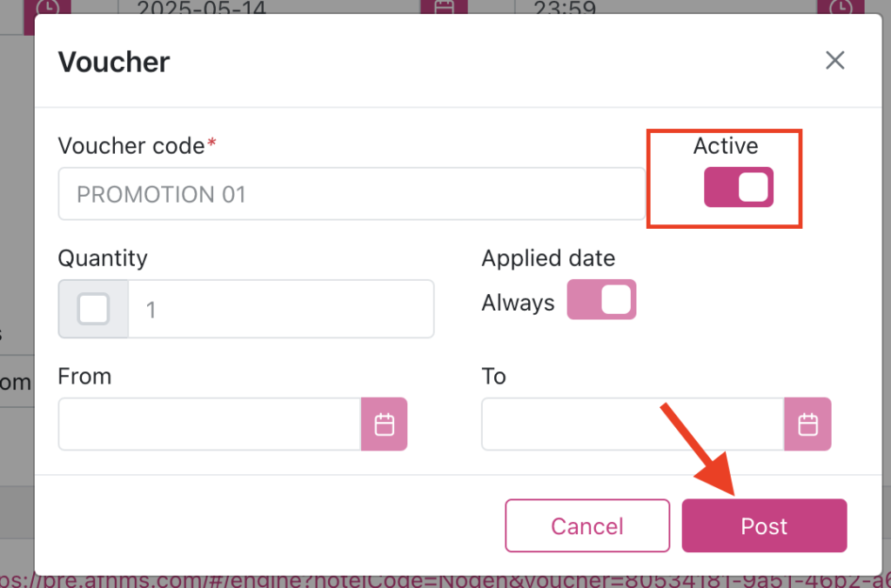Screen dimensions: 891x588
Task: Click the clock icon beside 23:59
Action: tap(840, 8)
